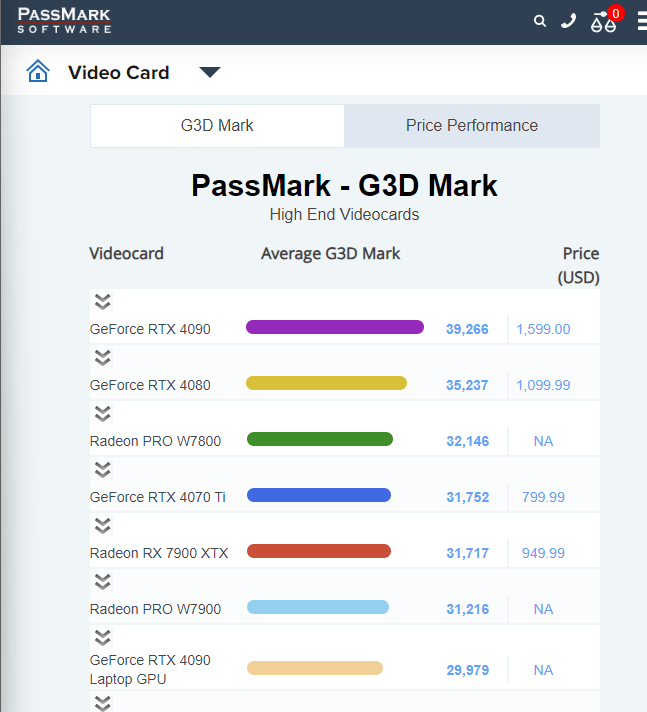Open the Radeon PRO W7900 link

(155, 609)
